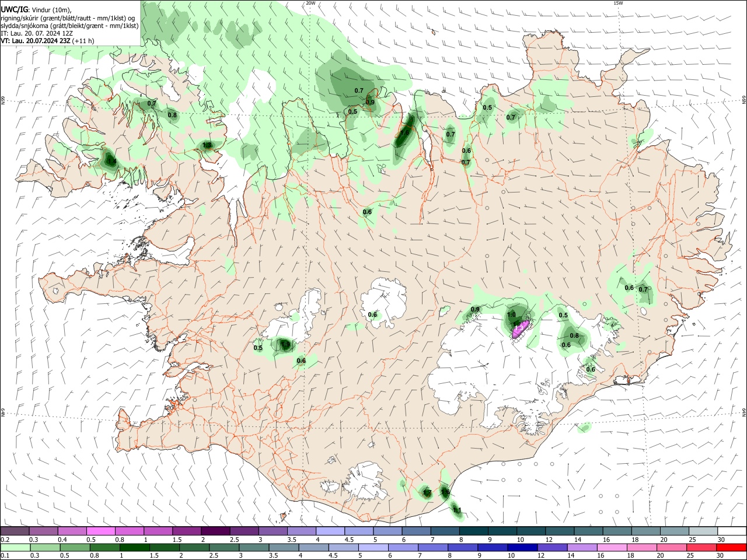Click the '0.8' value in the northern Westfjords

click(172, 115)
